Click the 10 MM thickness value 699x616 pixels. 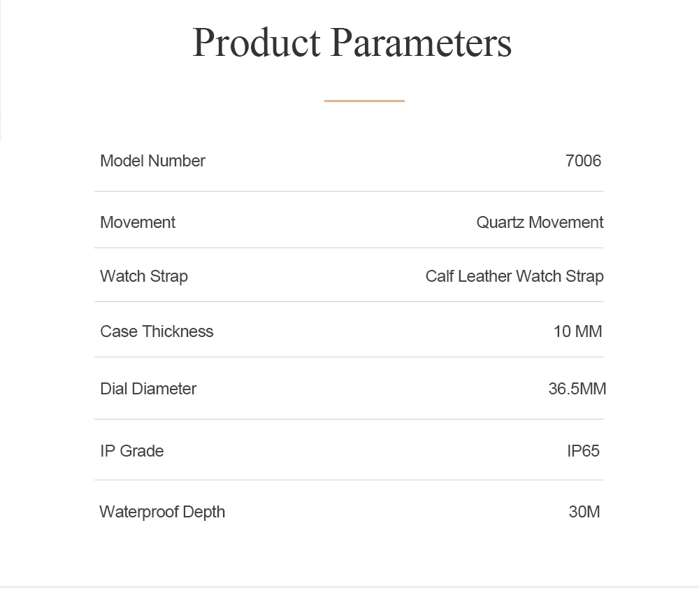point(578,331)
